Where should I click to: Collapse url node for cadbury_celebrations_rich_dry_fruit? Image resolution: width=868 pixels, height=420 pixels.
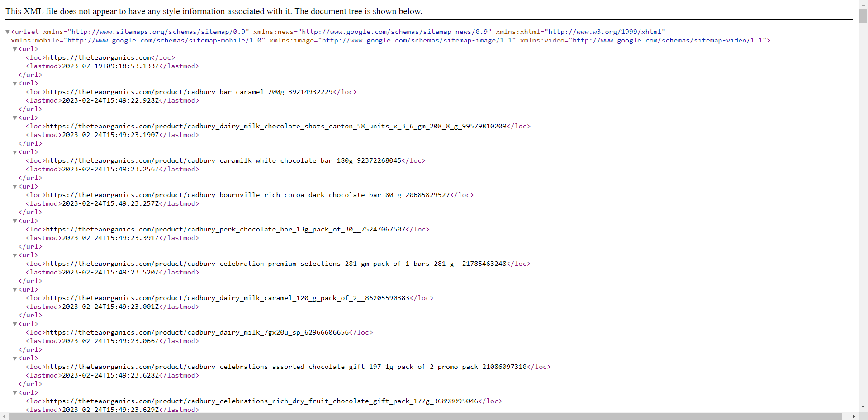point(15,393)
